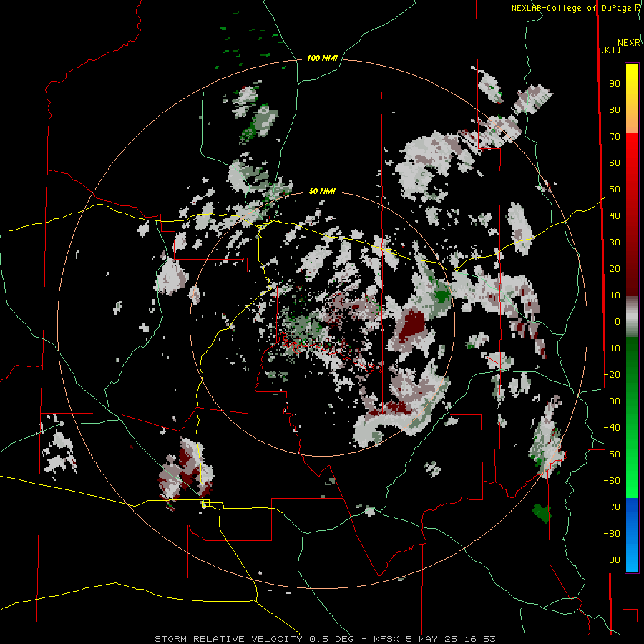Click the 20 value on velocity scale
The height and width of the screenshot is (644, 644).
click(x=615, y=269)
